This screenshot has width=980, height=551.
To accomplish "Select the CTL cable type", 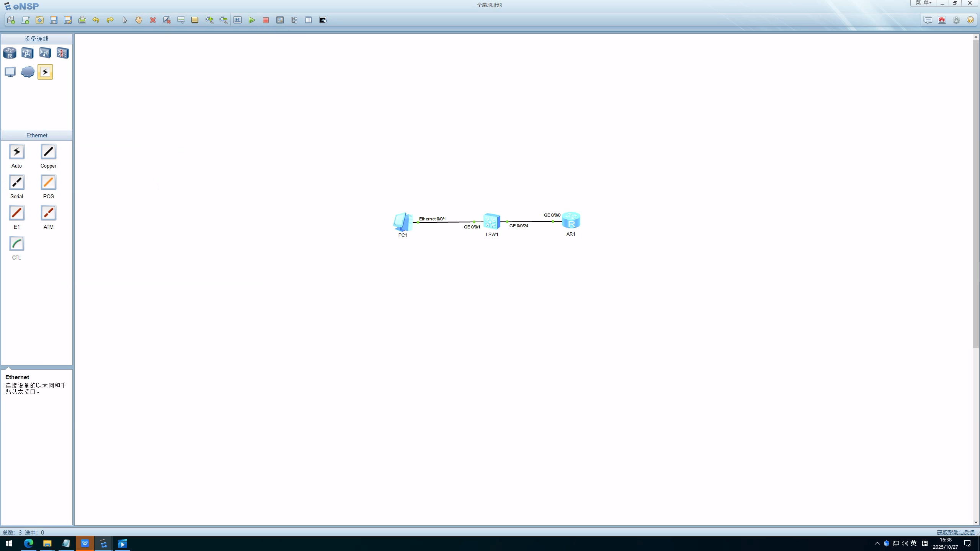I will (16, 244).
